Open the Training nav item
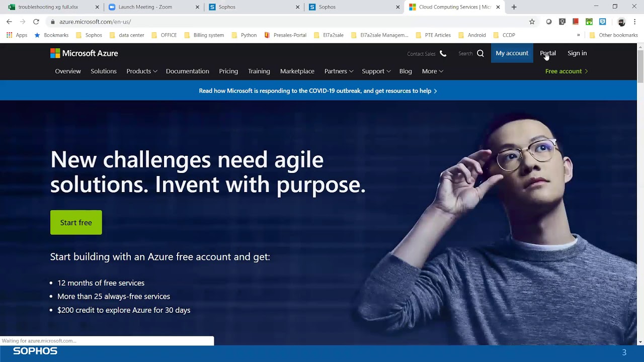 pyautogui.click(x=259, y=71)
